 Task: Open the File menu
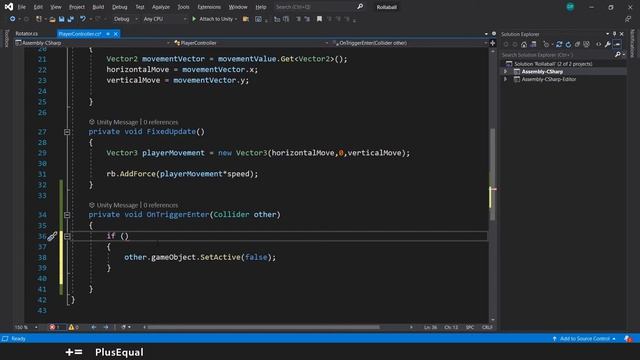22,7
